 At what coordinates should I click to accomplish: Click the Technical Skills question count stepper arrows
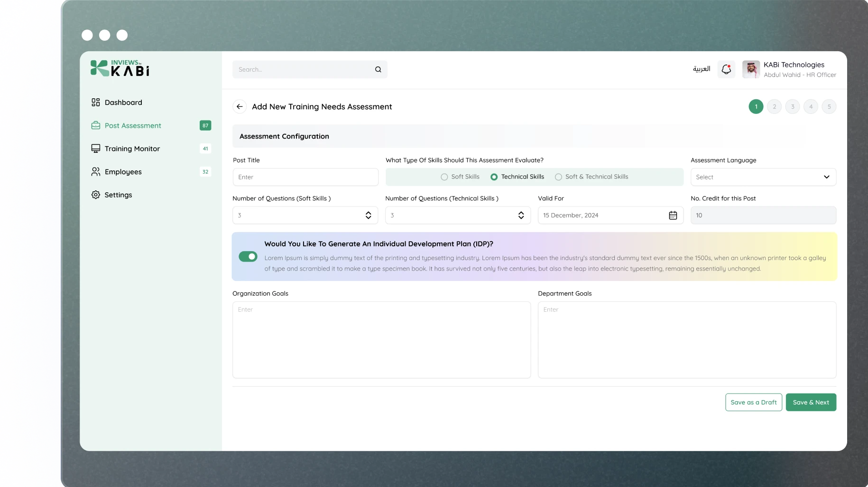click(x=521, y=215)
